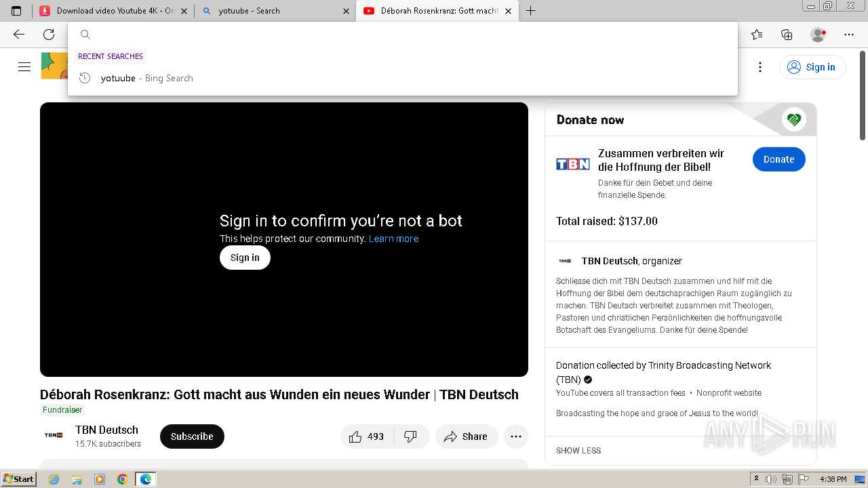Dislike this video
This screenshot has height=488, width=868.
411,436
